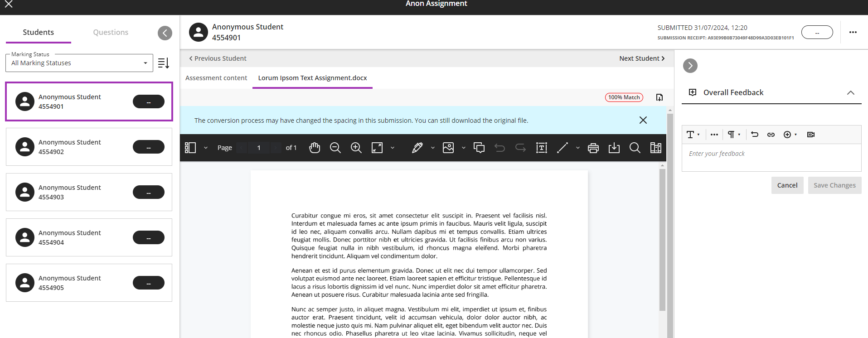The height and width of the screenshot is (338, 868).
Task: Open the Marking Status dropdown
Action: (79, 63)
